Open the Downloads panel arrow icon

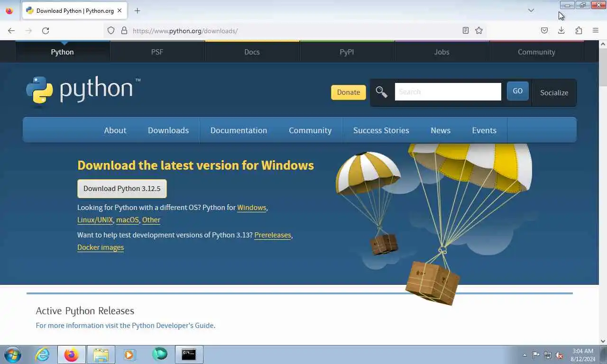click(561, 31)
